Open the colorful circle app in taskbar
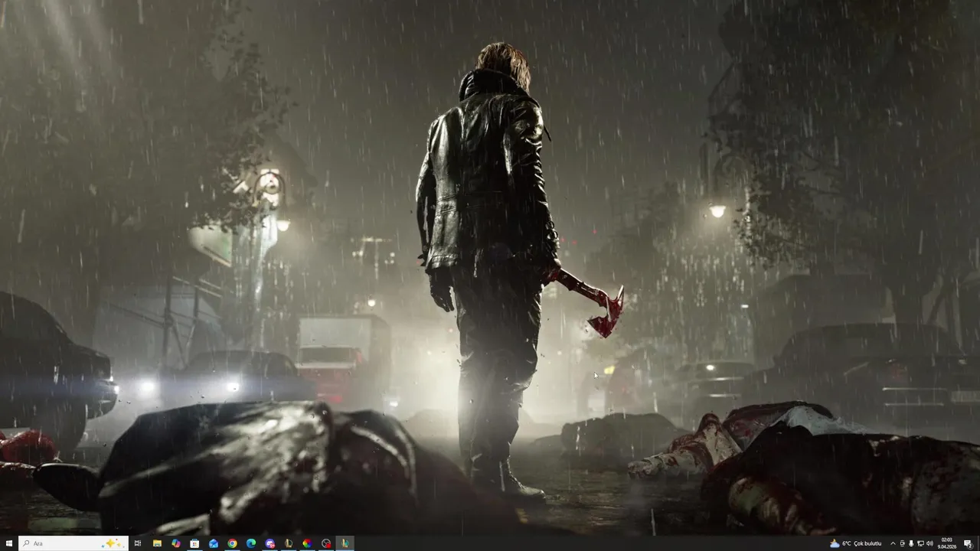Screen dimensions: 980x551 pyautogui.click(x=307, y=543)
